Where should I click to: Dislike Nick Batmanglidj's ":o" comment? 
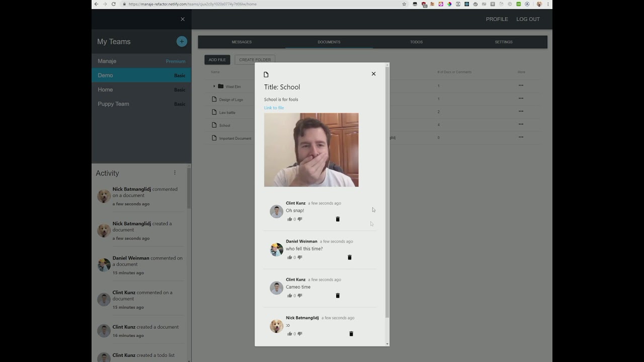point(300,334)
